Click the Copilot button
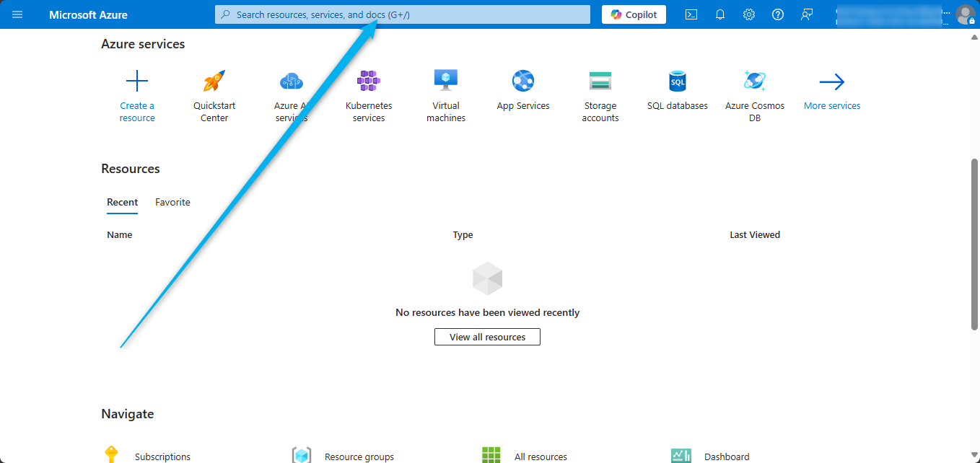980x463 pixels. click(x=634, y=14)
